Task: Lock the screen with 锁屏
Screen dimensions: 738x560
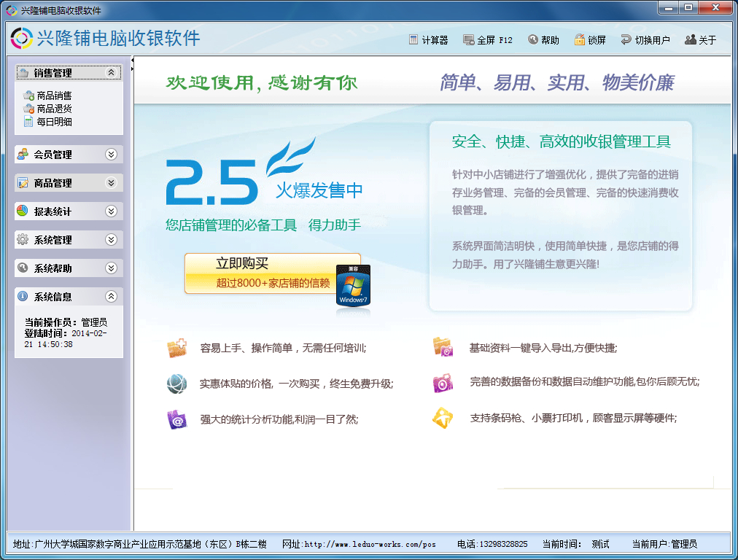Action: tap(590, 40)
